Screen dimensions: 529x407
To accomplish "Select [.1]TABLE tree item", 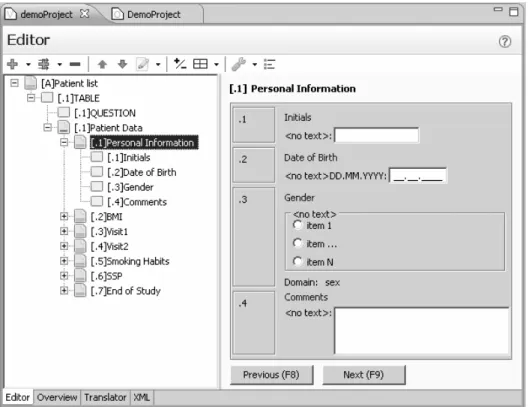I will [x=79, y=98].
